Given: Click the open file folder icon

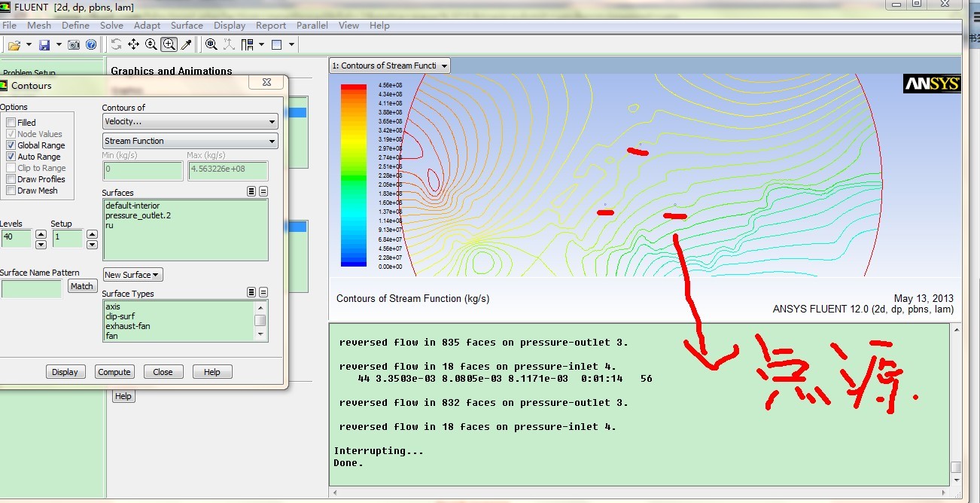Looking at the screenshot, I should pos(14,45).
